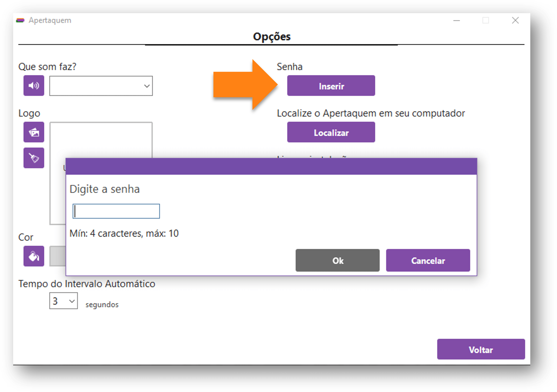Click the 'Opções' heading

(x=272, y=37)
